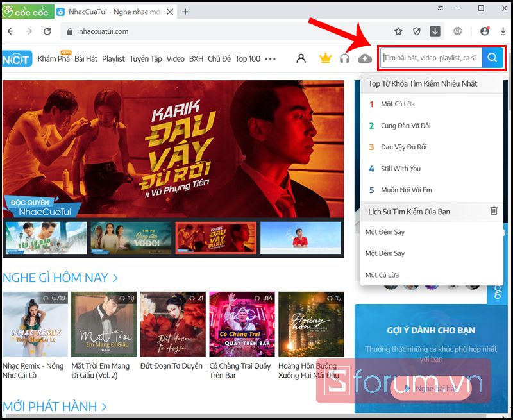
Task: Bookmark page with the star icon
Action: click(x=398, y=31)
